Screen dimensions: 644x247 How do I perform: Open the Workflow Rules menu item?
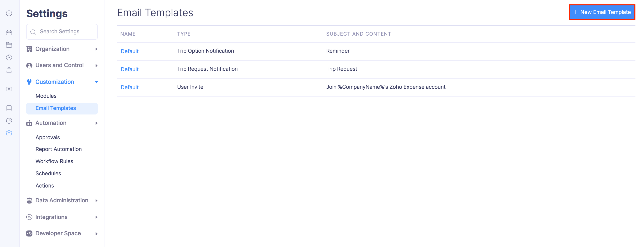pyautogui.click(x=54, y=161)
